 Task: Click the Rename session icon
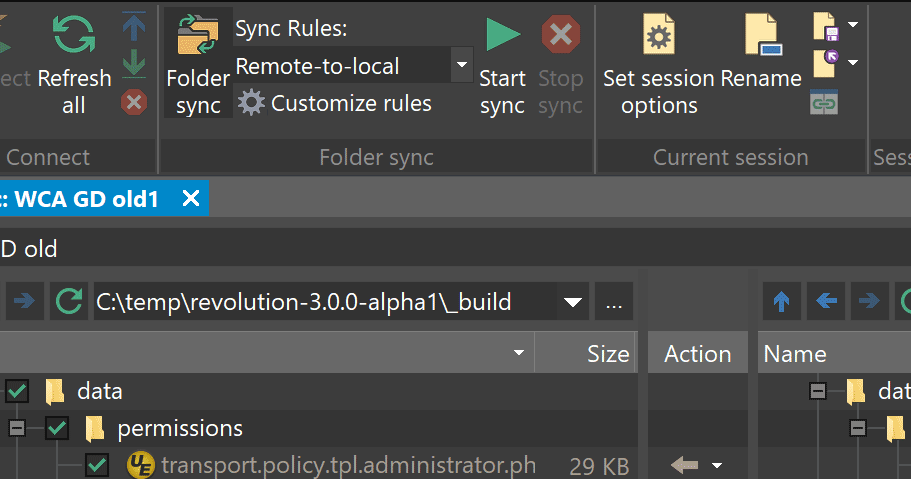[x=762, y=37]
